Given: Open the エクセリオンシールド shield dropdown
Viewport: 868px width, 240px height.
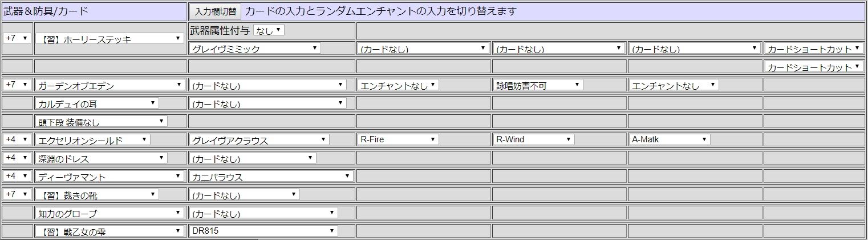Looking at the screenshot, I should click(x=93, y=139).
